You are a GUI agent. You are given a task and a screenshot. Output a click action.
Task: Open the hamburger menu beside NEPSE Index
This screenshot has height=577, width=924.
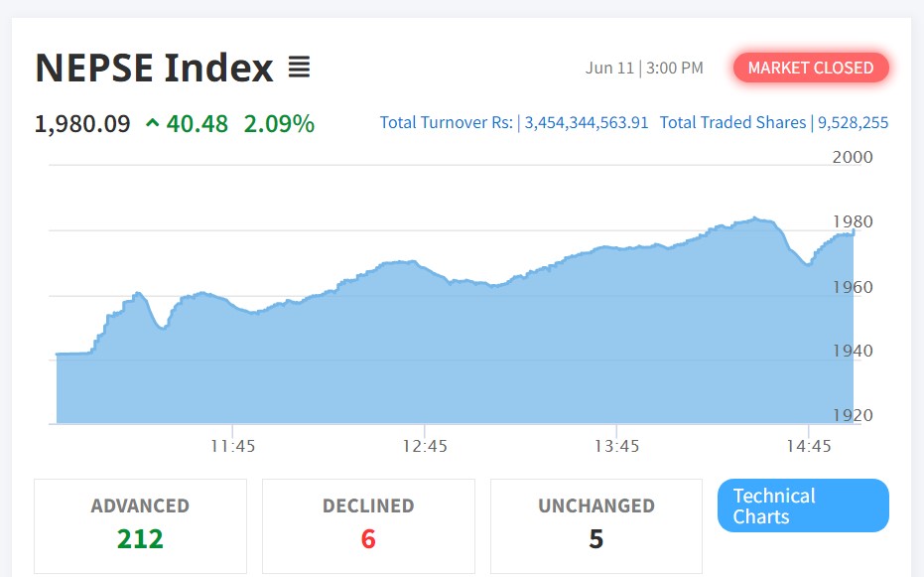(x=299, y=68)
